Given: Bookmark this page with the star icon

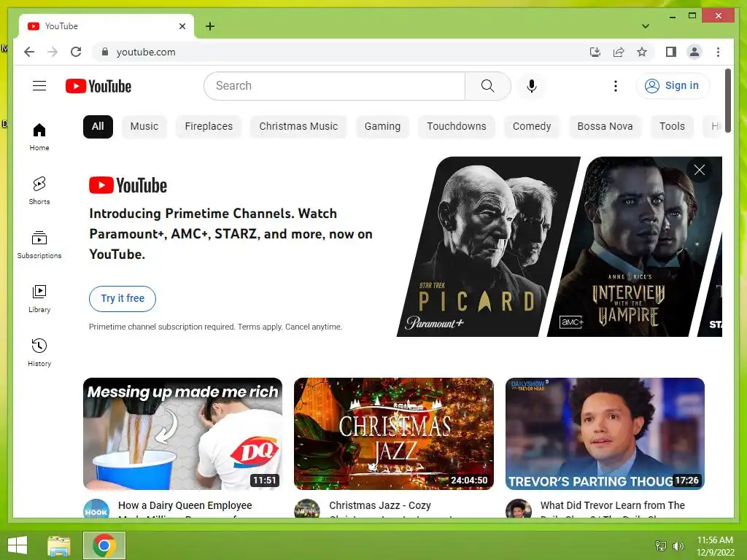Looking at the screenshot, I should click(642, 52).
